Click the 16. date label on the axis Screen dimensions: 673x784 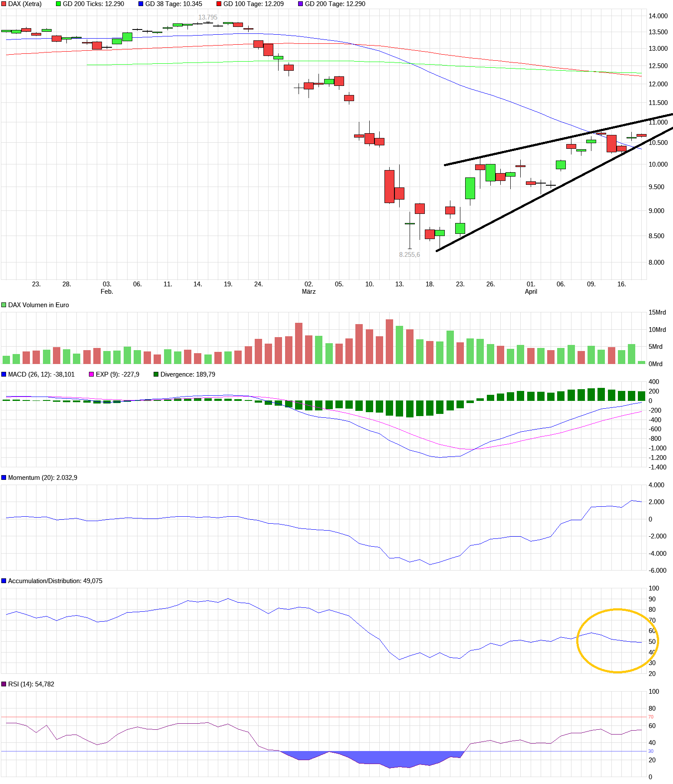tap(621, 284)
